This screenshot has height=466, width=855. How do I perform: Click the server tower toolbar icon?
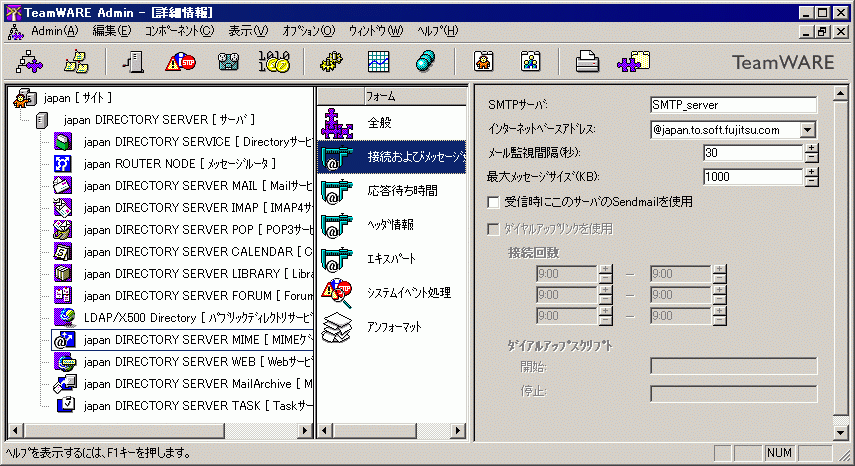[133, 62]
